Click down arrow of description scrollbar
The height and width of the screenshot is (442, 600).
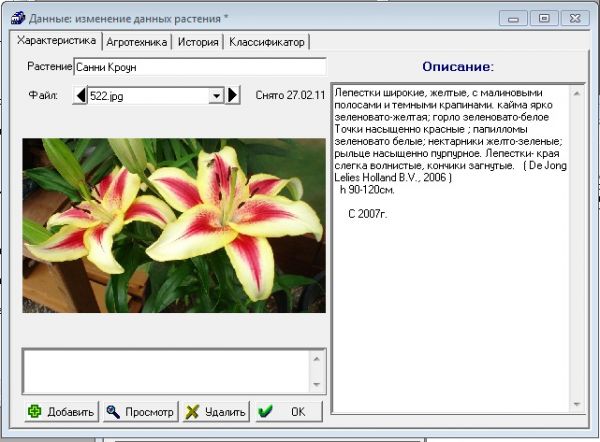click(577, 404)
